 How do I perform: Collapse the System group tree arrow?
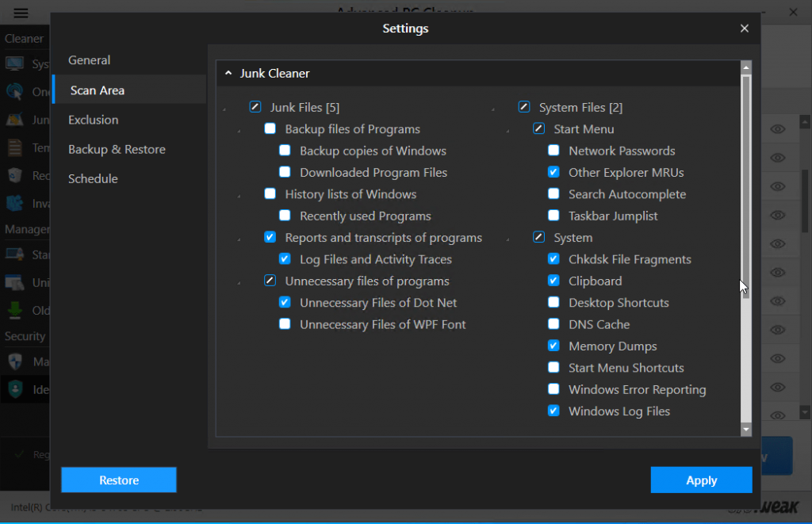[x=507, y=239]
